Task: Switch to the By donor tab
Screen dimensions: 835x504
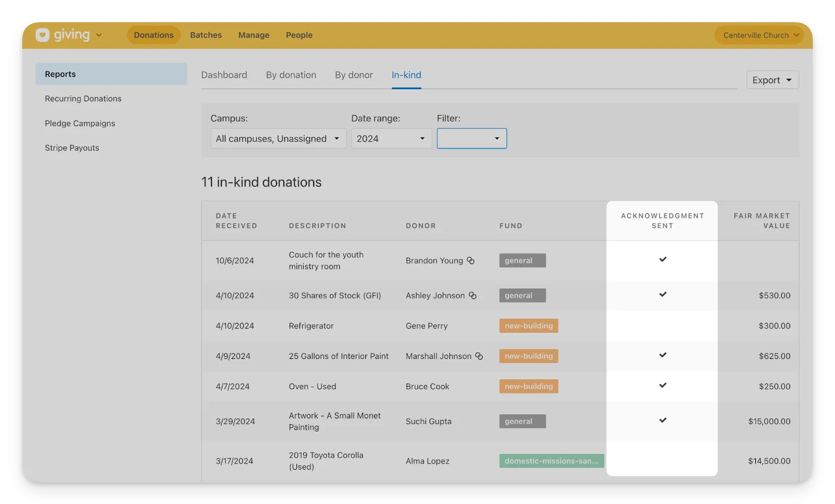Action: click(354, 75)
